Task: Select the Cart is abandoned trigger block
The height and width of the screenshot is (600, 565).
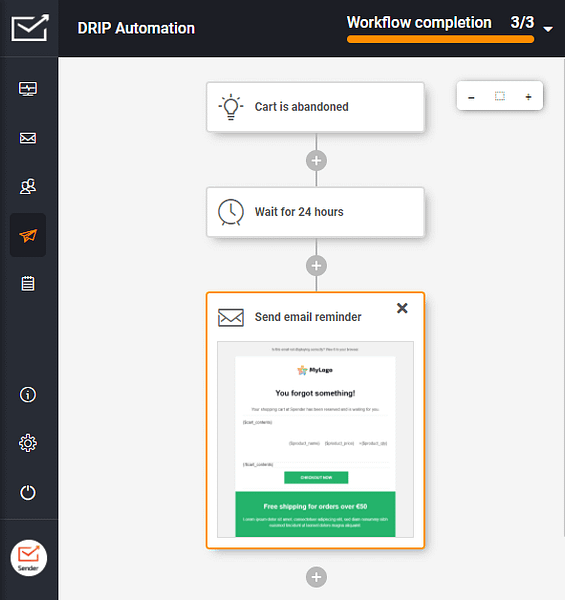Action: coord(316,107)
